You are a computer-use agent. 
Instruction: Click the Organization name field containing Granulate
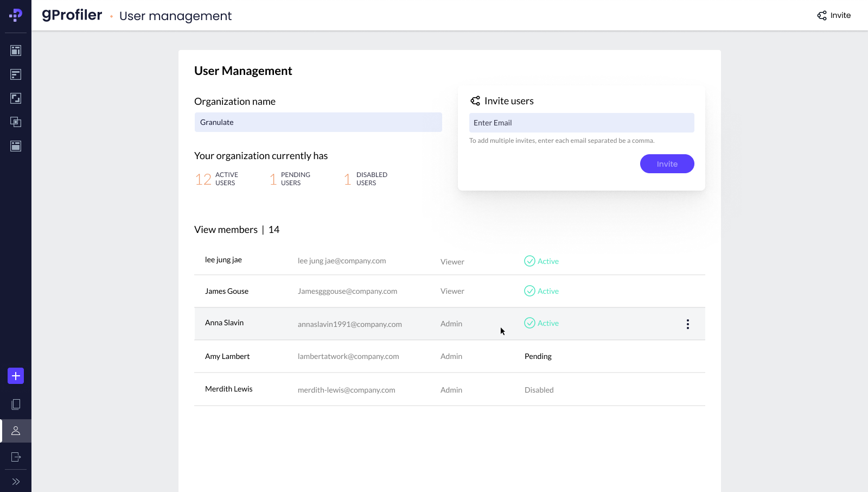(x=318, y=122)
